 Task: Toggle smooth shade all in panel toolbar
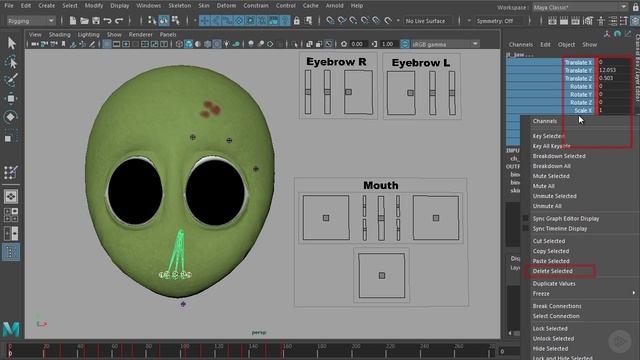click(x=189, y=44)
